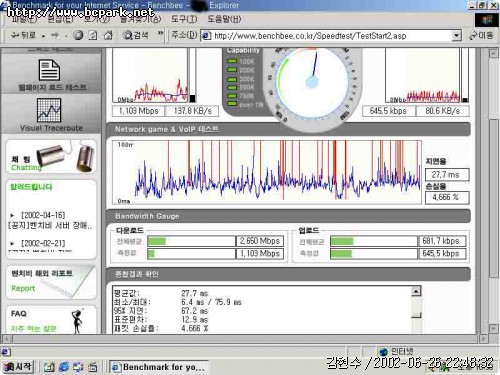
Task: Open the Chatting tin-can banner
Action: 51,157
